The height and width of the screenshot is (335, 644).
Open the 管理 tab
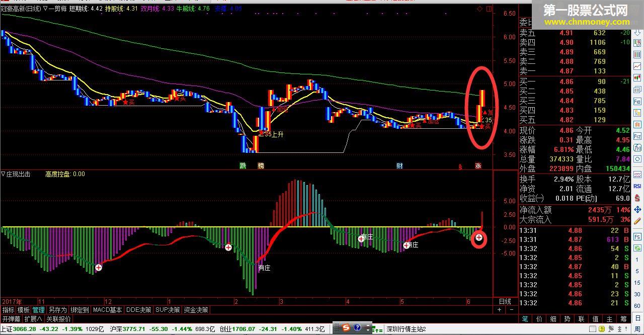(x=39, y=310)
